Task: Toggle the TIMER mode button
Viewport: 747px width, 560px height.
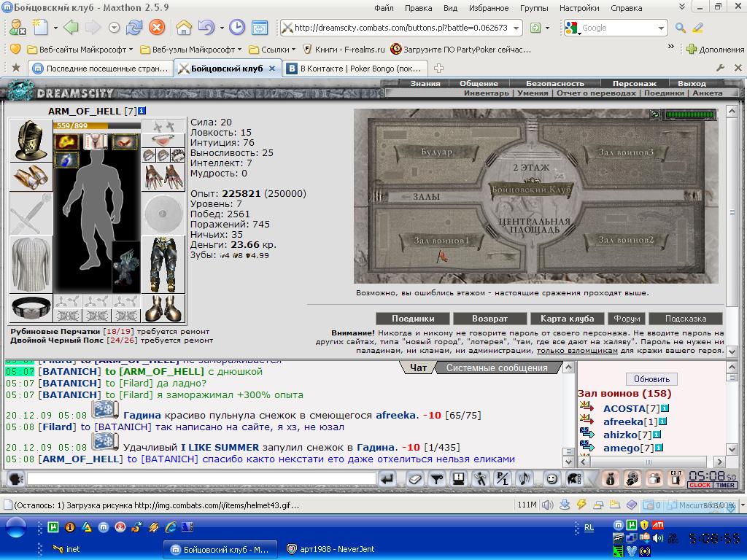Action: 725,485
